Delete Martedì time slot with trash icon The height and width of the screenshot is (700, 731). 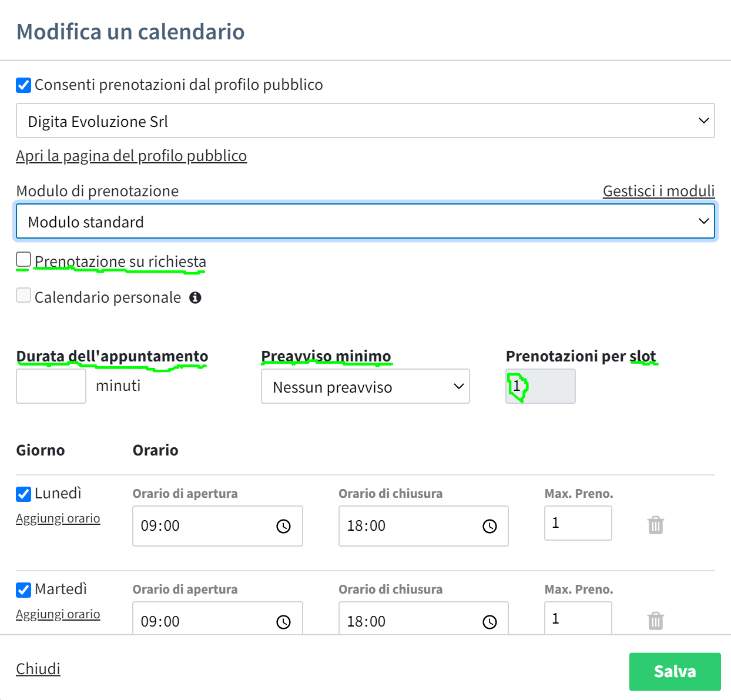click(x=656, y=621)
